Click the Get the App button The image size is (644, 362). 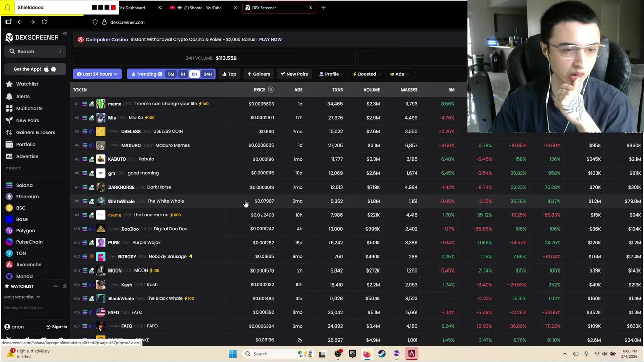point(35,69)
